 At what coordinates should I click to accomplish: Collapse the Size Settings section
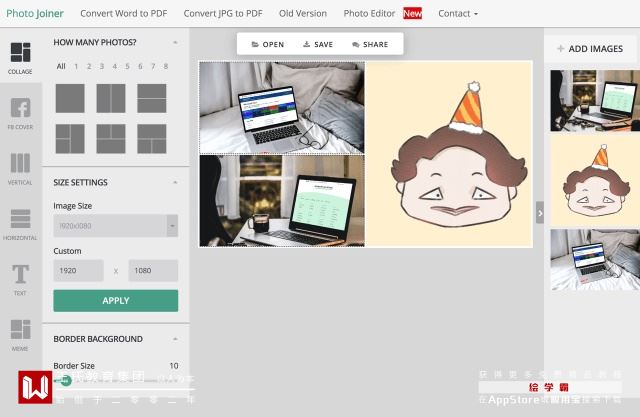click(175, 182)
